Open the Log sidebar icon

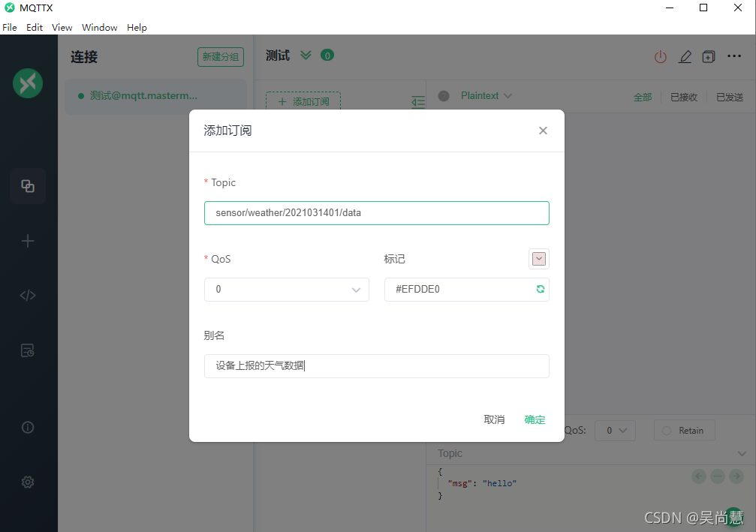tap(28, 350)
